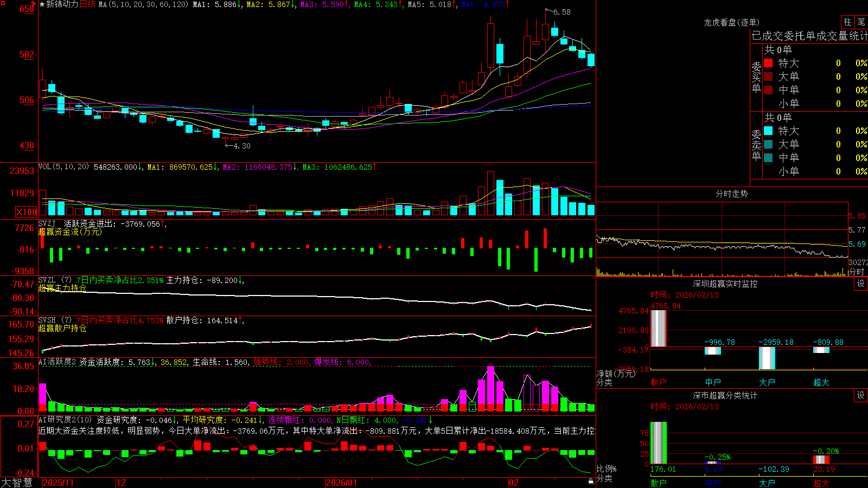Click the green 散户 ratio bar valued 176.01
This screenshot has height=488, width=868.
(659, 442)
